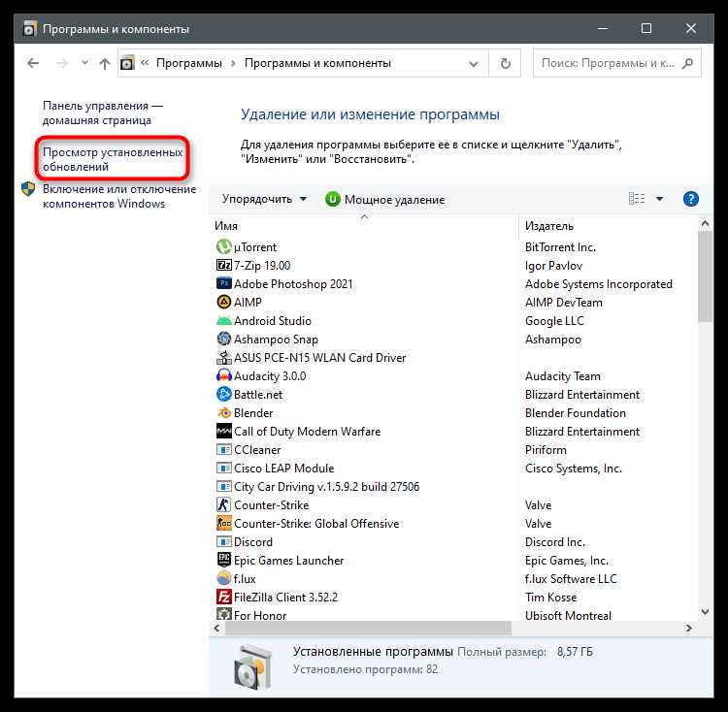Screen dimensions: 728x712
Task: Open Просмотр установленных обновлений link
Action: pyautogui.click(x=113, y=159)
